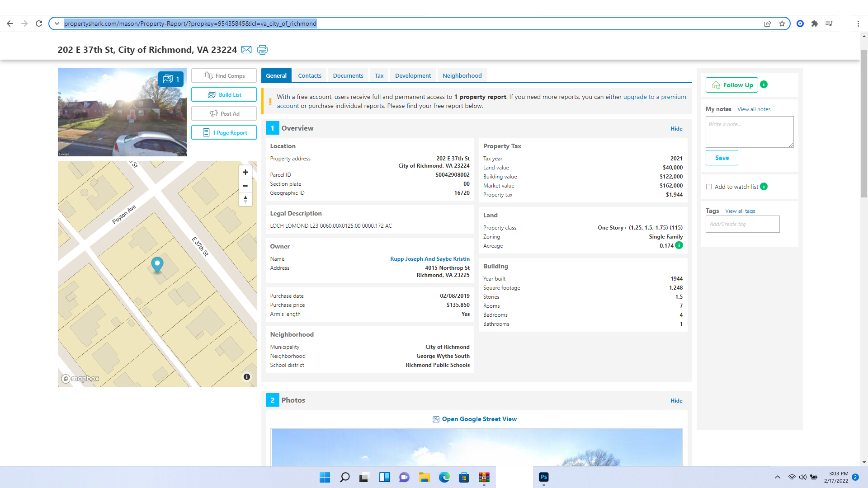868x488 pixels.
Task: Click the blue circular extension icon in toolbar
Action: coord(800,23)
